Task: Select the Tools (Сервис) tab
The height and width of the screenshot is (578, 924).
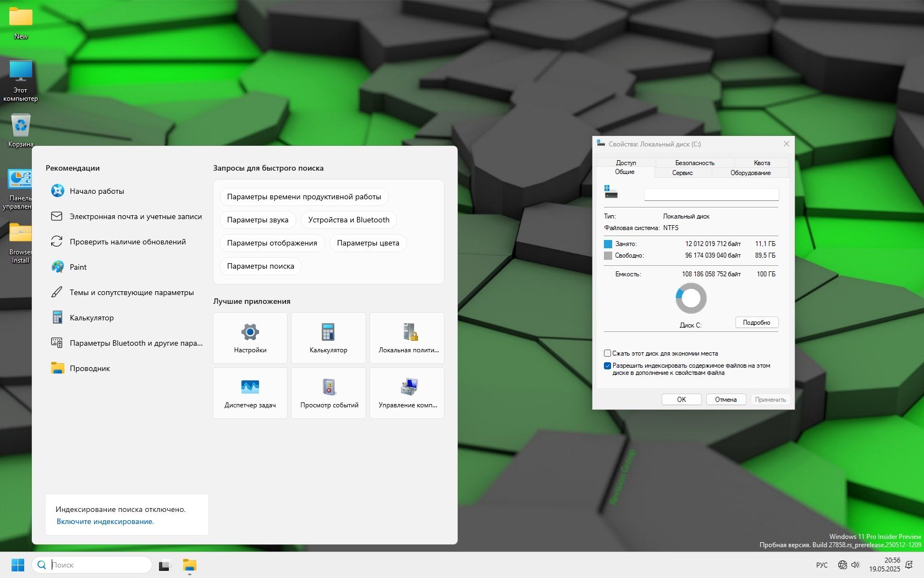Action: [683, 173]
